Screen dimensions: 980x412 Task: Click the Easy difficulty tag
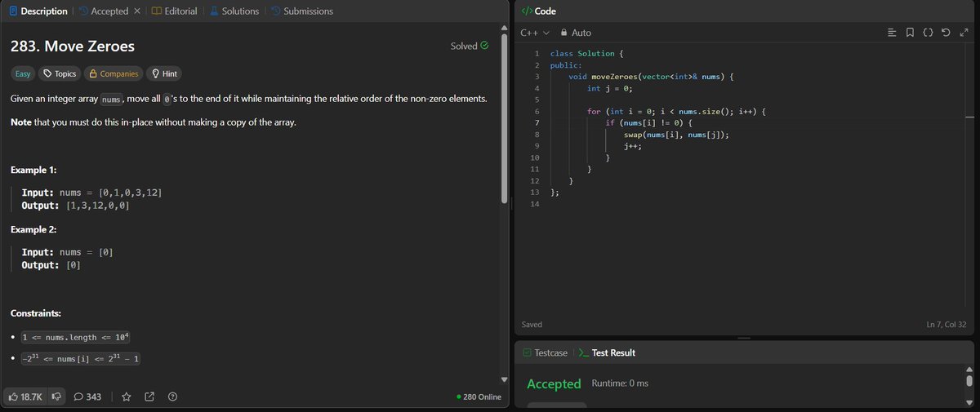point(23,73)
